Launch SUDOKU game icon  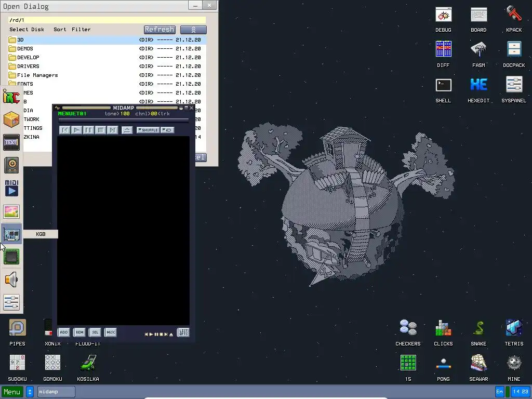pyautogui.click(x=17, y=368)
